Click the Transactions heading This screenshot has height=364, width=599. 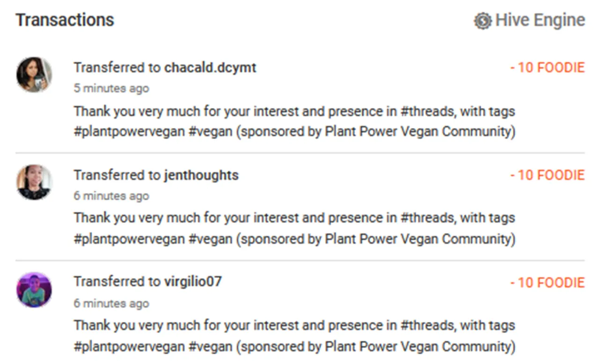pyautogui.click(x=65, y=20)
